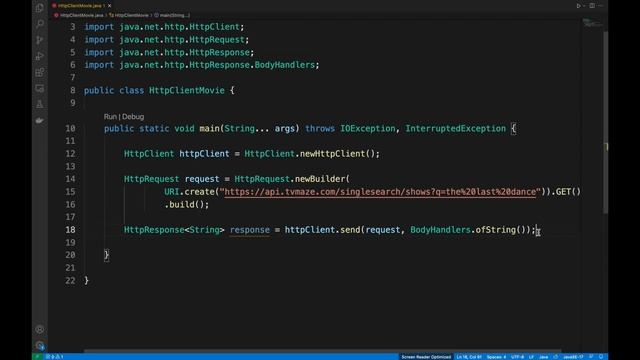Open the run button dropdown arrow
This screenshot has width=640, height=360.
point(584,6)
